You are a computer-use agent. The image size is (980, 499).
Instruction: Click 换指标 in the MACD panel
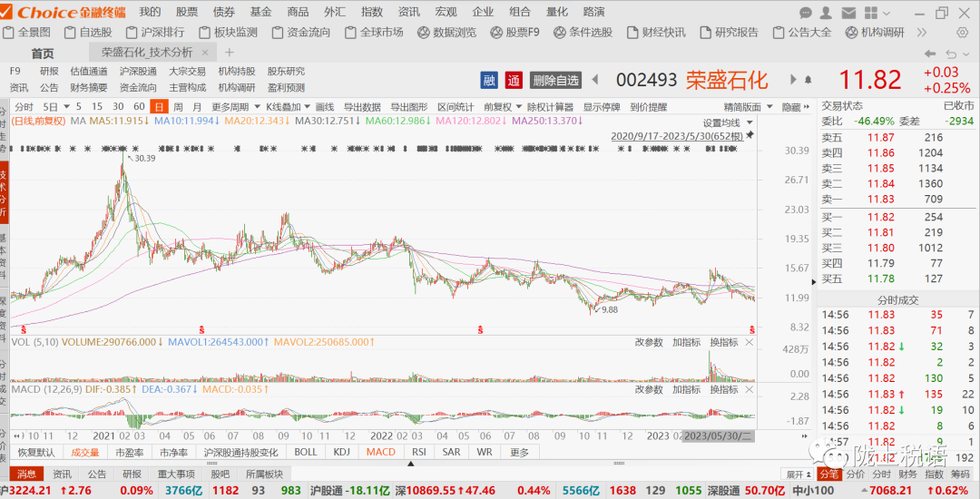(x=724, y=389)
